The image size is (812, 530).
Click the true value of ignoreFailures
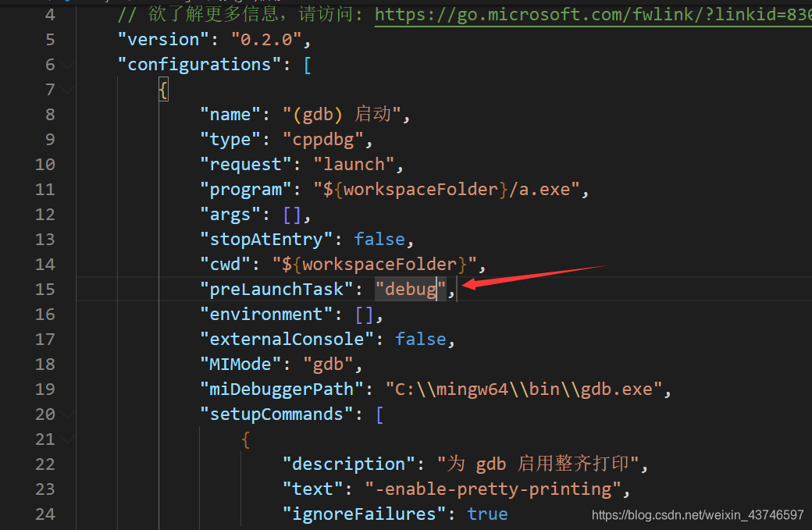pyautogui.click(x=487, y=514)
